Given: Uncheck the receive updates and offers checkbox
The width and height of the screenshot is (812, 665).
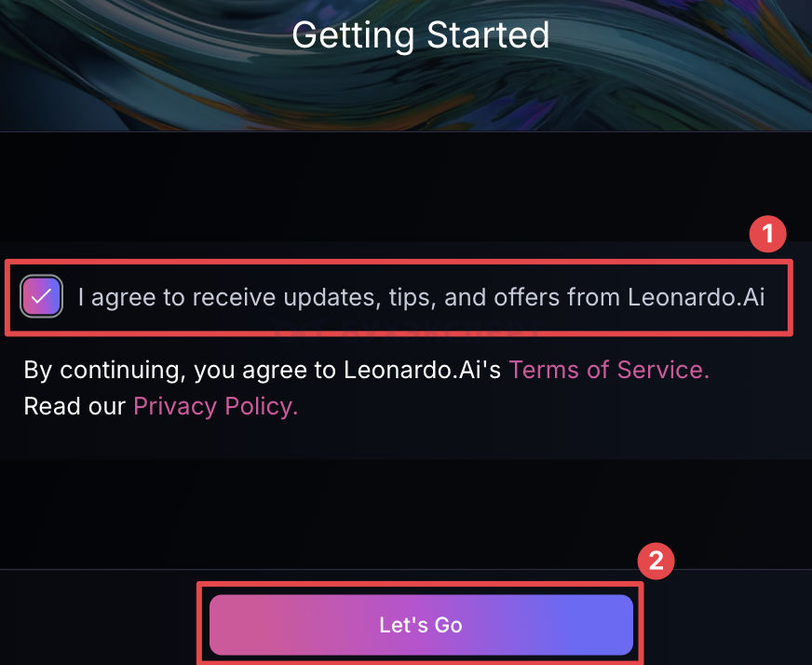Looking at the screenshot, I should click(x=42, y=297).
